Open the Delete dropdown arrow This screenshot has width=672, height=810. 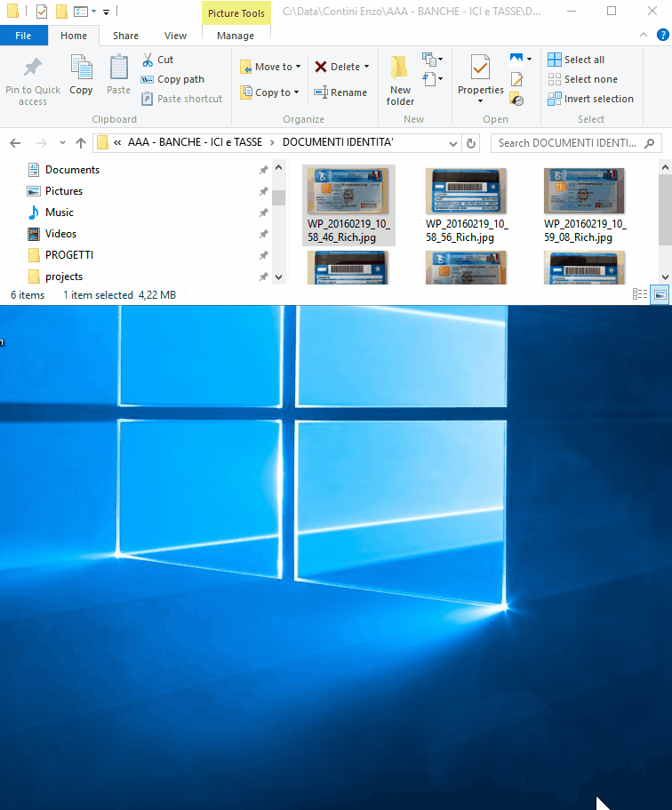[x=366, y=67]
